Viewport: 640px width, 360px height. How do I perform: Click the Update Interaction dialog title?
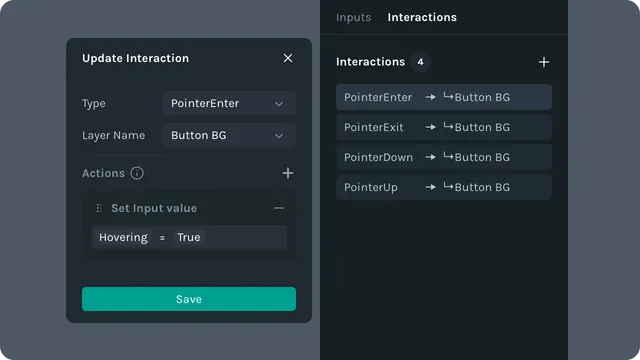[x=136, y=58]
